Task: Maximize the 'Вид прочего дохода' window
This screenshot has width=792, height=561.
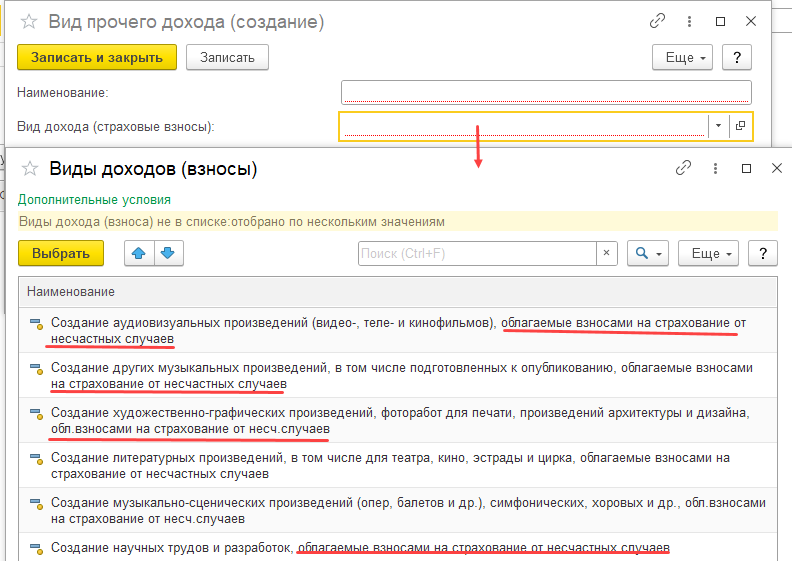Action: [x=720, y=21]
